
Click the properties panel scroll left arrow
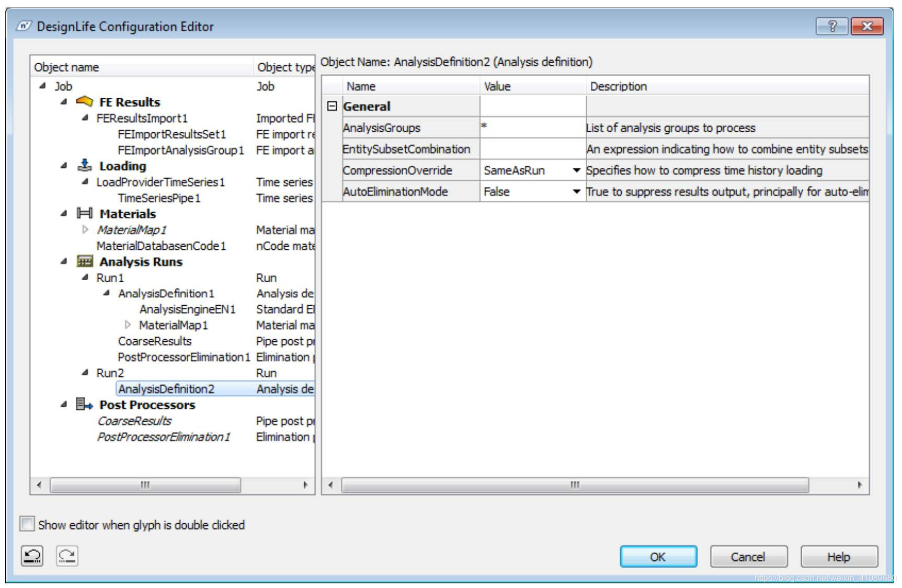tap(330, 485)
